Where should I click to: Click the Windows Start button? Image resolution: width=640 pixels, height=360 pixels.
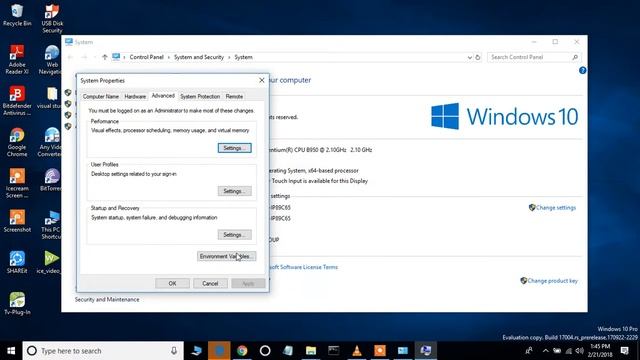(11, 351)
